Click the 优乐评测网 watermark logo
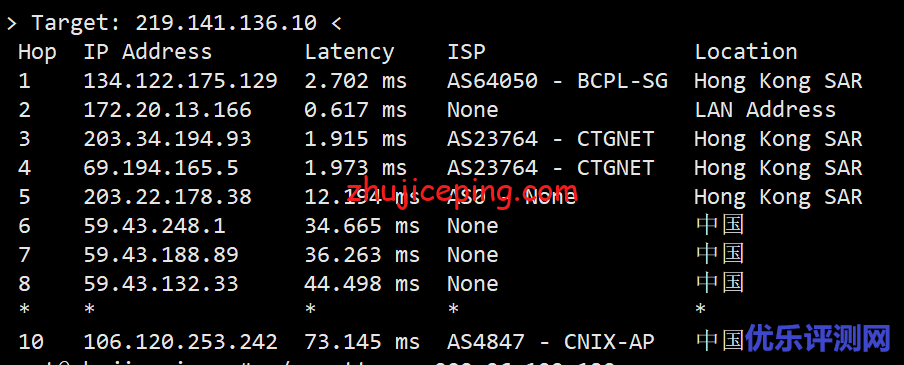904x365 pixels. pos(819,339)
